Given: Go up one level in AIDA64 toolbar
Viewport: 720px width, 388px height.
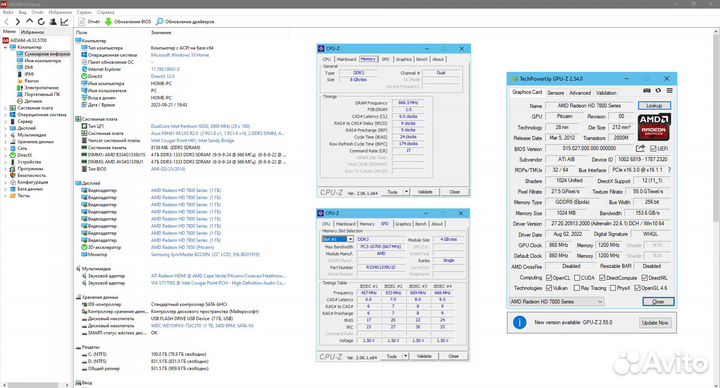Looking at the screenshot, I should click(x=29, y=21).
